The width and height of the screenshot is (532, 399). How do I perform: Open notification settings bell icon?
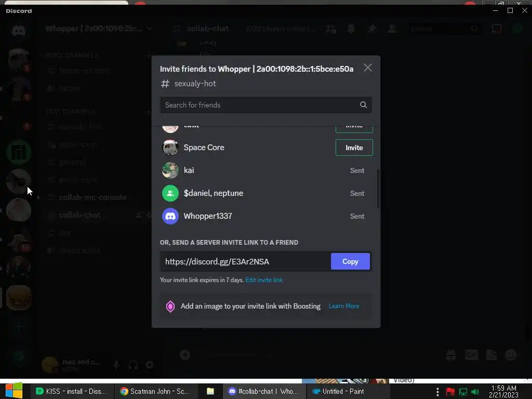351,29
